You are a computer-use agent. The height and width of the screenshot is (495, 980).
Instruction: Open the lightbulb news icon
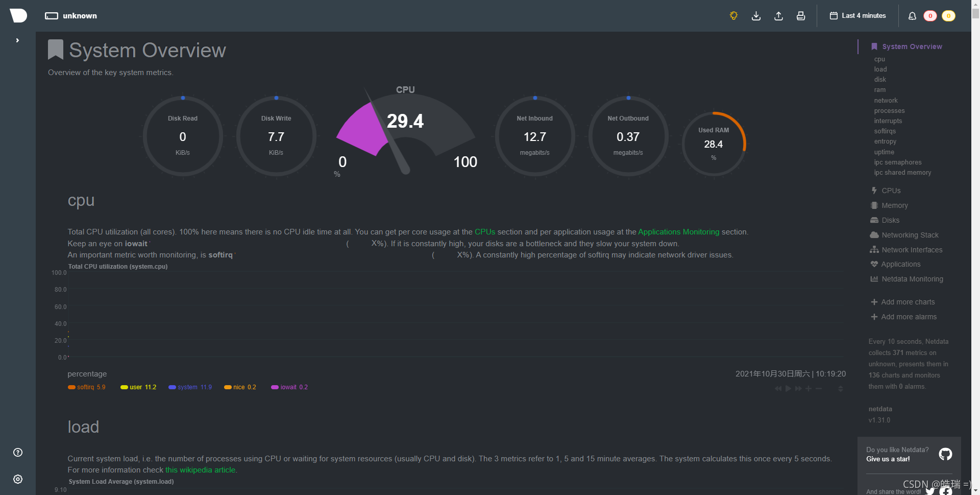(x=733, y=16)
